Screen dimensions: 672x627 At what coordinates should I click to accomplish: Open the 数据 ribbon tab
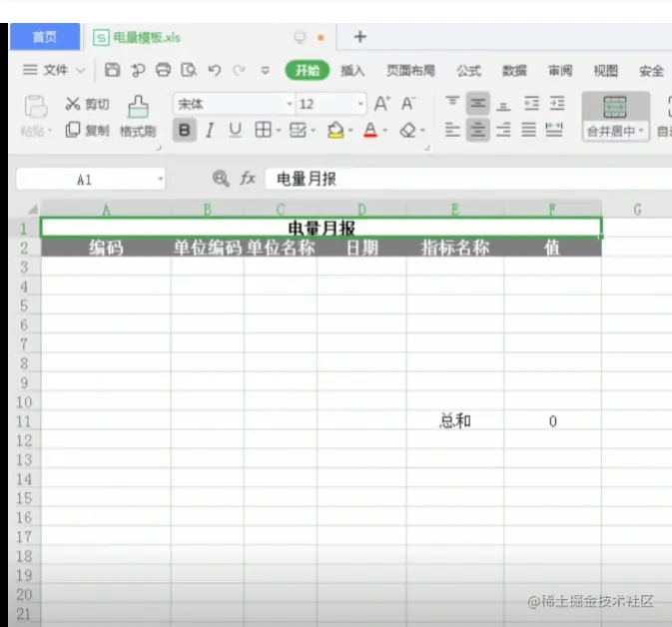pos(514,71)
